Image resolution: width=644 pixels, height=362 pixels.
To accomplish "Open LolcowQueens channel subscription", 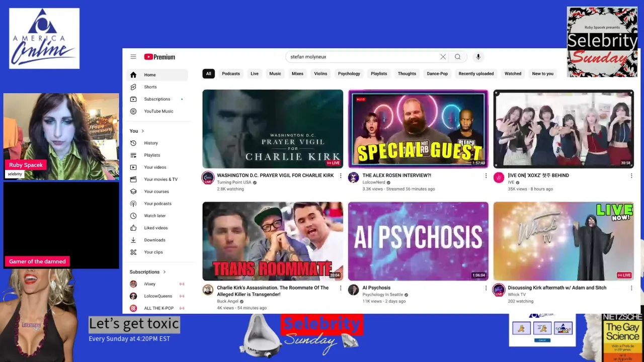I will pyautogui.click(x=157, y=296).
